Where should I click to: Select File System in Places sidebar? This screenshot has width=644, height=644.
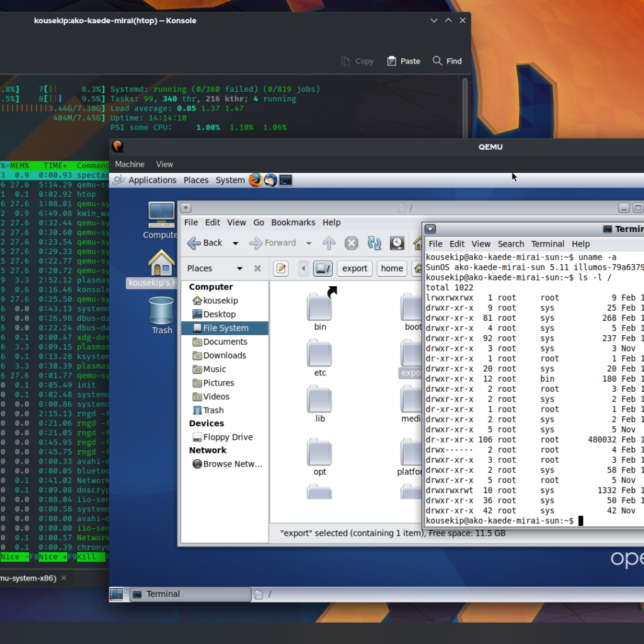pyautogui.click(x=225, y=328)
